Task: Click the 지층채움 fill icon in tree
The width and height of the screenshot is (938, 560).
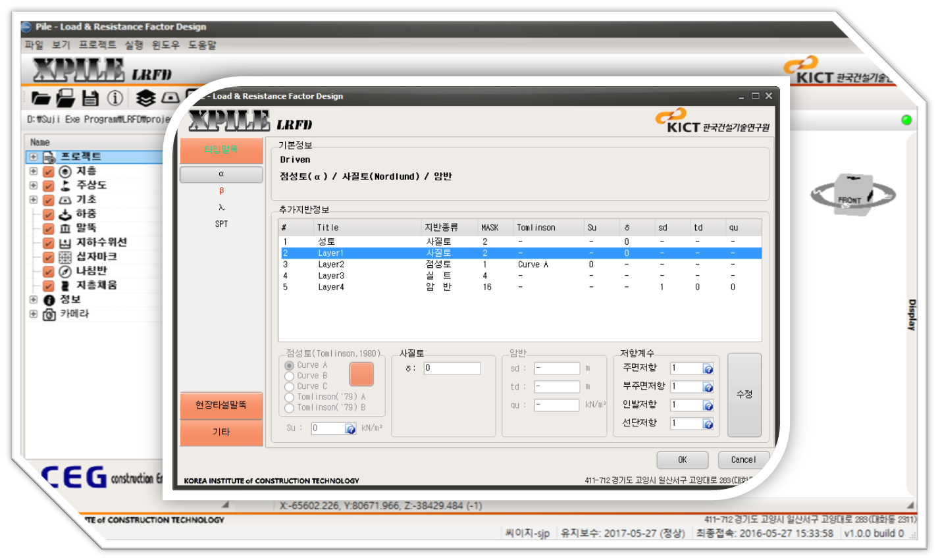Action: (x=65, y=286)
